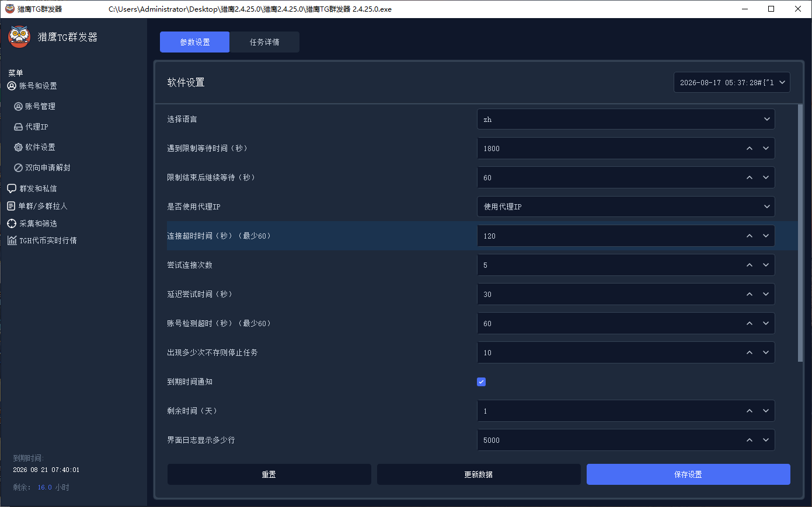Switch to the 任务详情 tab
This screenshot has width=812, height=507.
[x=264, y=42]
